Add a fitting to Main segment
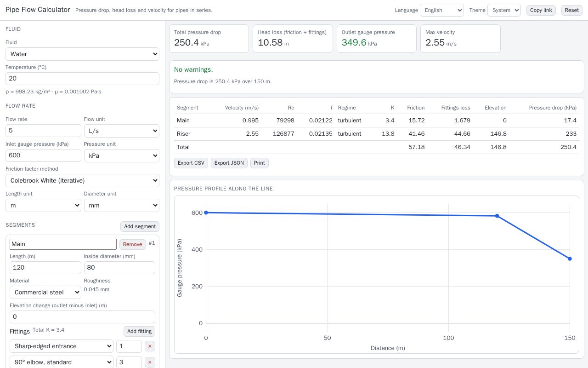 pyautogui.click(x=139, y=331)
